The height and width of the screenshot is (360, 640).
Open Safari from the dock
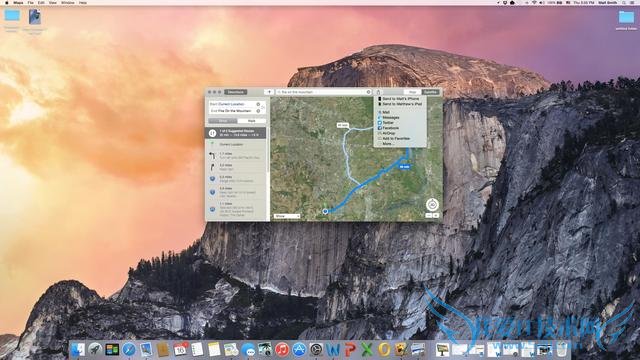coord(129,349)
